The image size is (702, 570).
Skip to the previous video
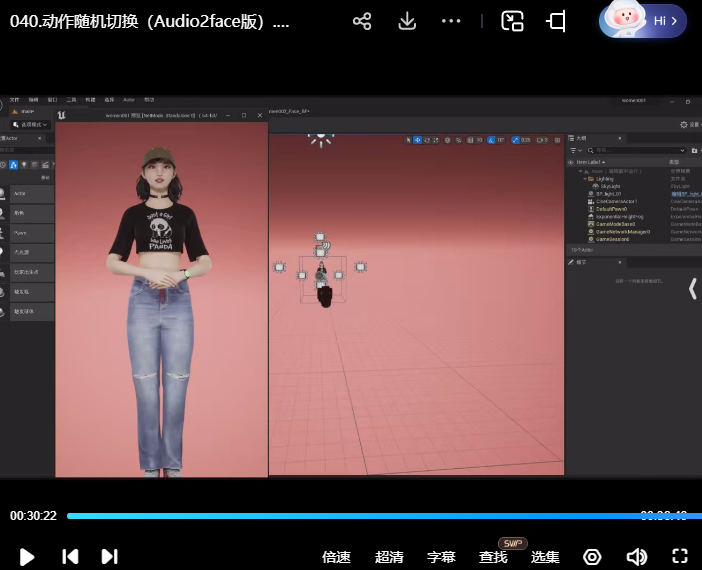pyautogui.click(x=70, y=557)
